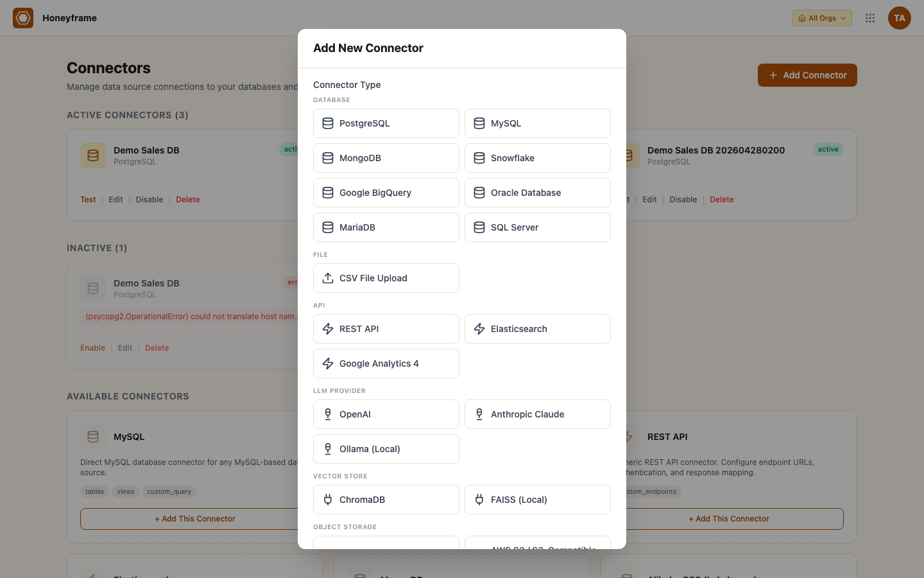The width and height of the screenshot is (924, 578).
Task: Click the database icon on PostgreSQL option
Action: 328,123
